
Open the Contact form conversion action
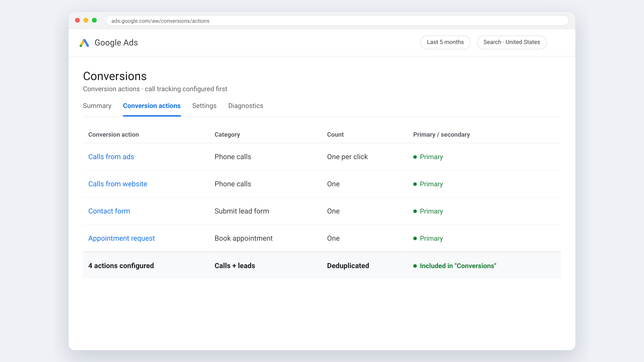tap(109, 211)
